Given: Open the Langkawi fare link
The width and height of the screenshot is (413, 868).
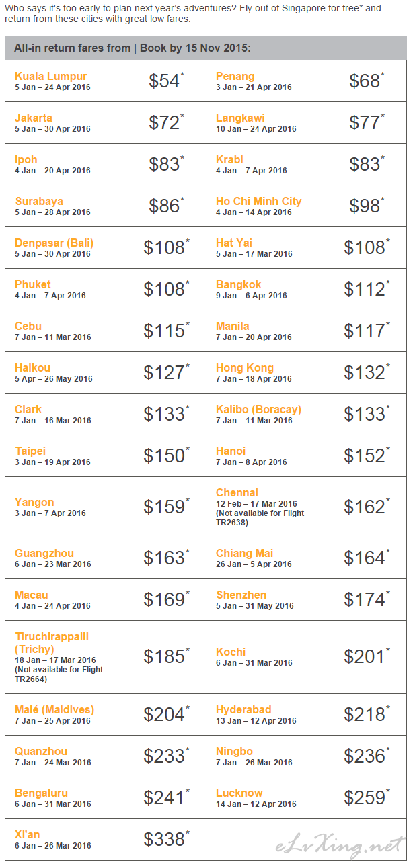Looking at the screenshot, I should (240, 118).
